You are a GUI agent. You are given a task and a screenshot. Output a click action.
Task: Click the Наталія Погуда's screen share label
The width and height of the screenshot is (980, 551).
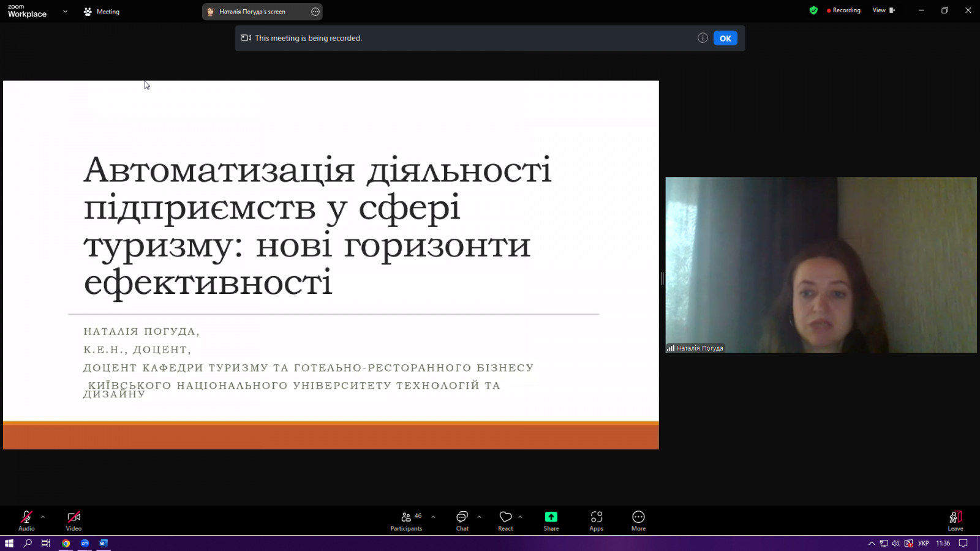pos(252,12)
